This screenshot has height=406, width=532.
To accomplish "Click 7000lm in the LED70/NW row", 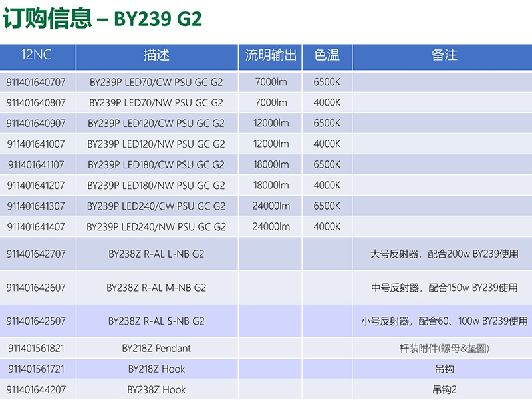I will pyautogui.click(x=271, y=103).
